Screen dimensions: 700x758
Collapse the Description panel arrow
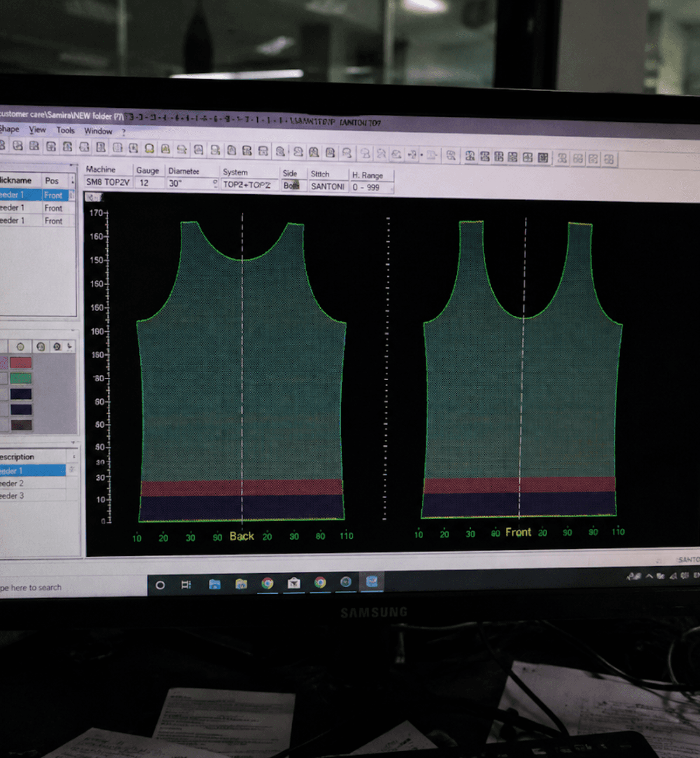pos(74,443)
